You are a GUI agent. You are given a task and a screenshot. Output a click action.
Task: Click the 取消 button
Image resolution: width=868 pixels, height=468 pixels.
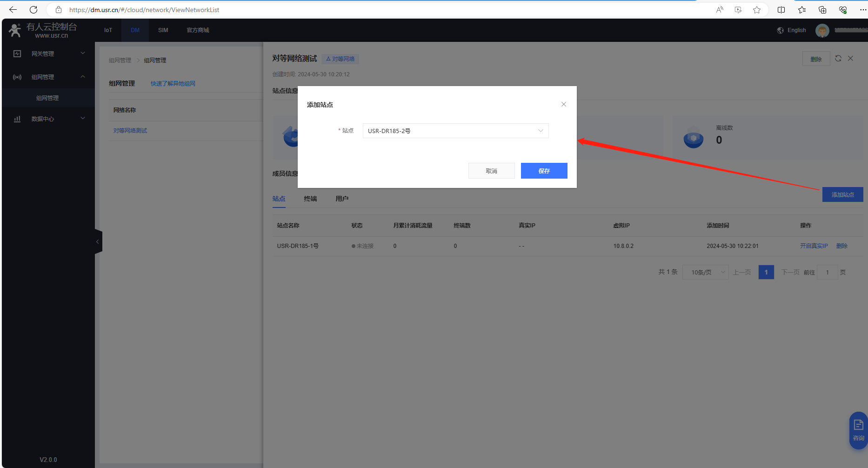point(491,171)
